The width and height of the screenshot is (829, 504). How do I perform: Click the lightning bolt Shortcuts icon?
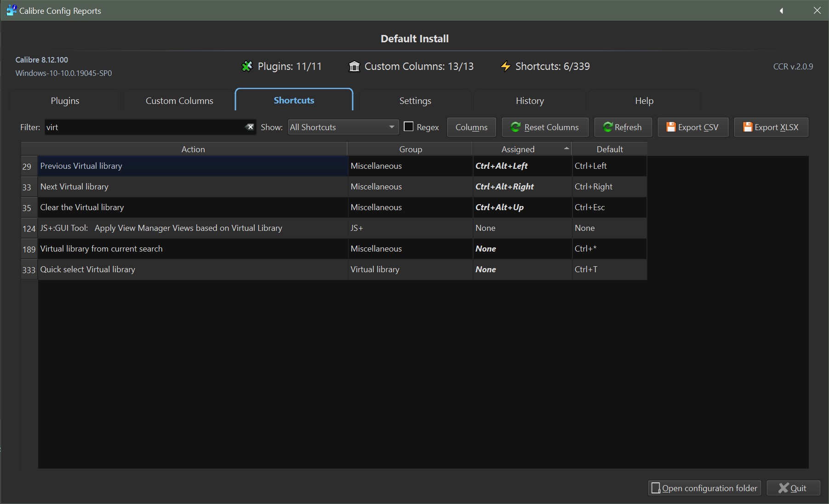pos(505,67)
